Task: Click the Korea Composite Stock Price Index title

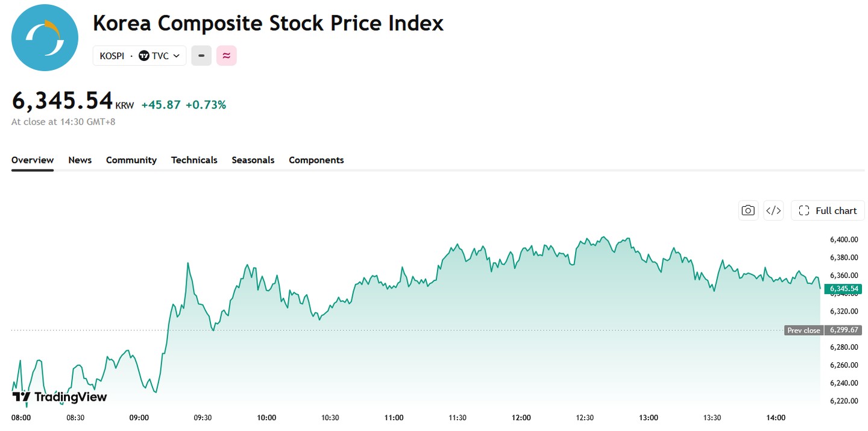Action: tap(268, 23)
